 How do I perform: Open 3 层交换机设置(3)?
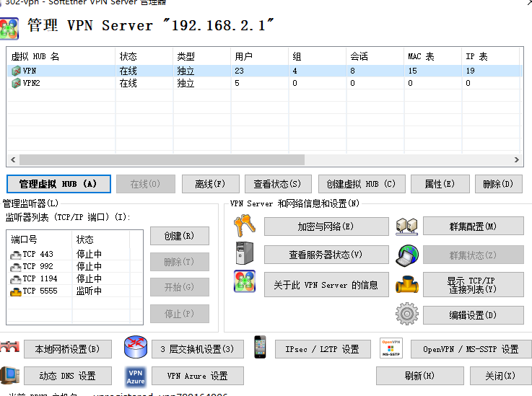[198, 349]
